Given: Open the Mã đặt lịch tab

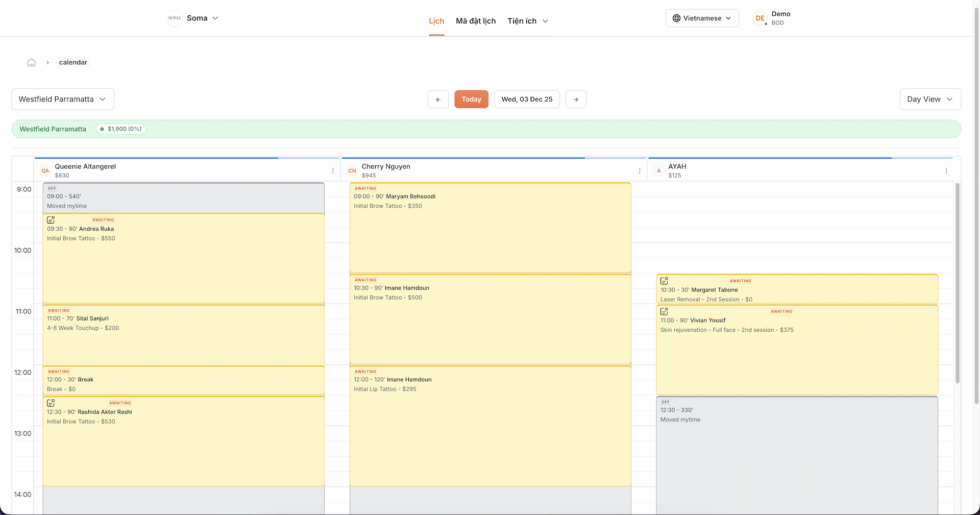Looking at the screenshot, I should [x=476, y=21].
